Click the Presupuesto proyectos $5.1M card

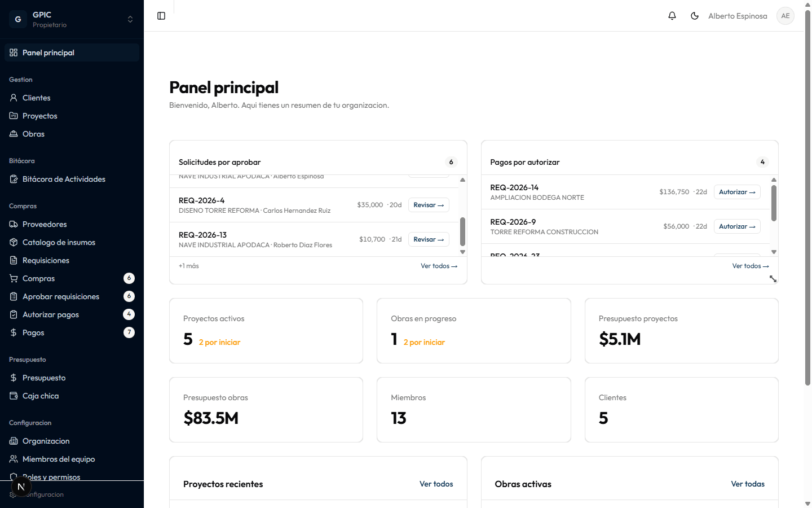point(681,331)
